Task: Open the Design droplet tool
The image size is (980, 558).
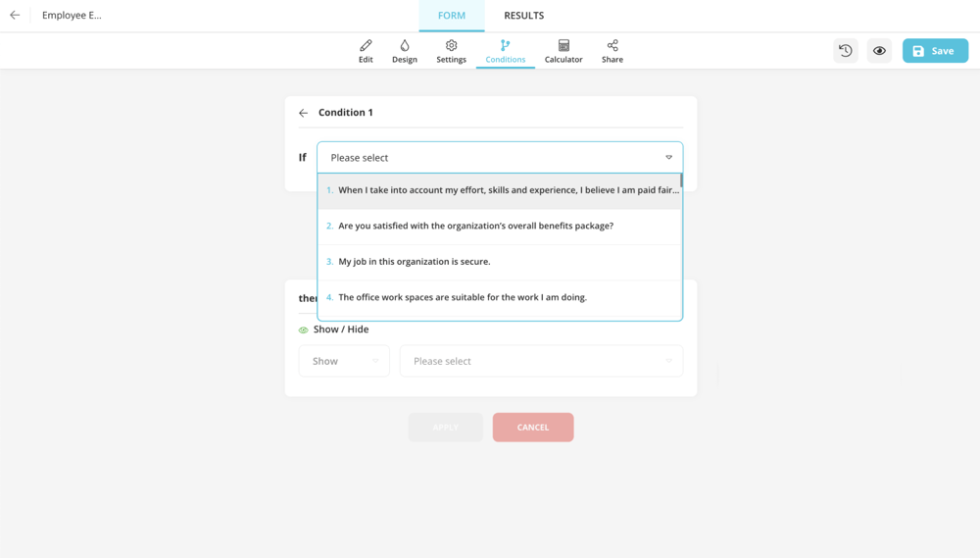Action: coord(405,46)
